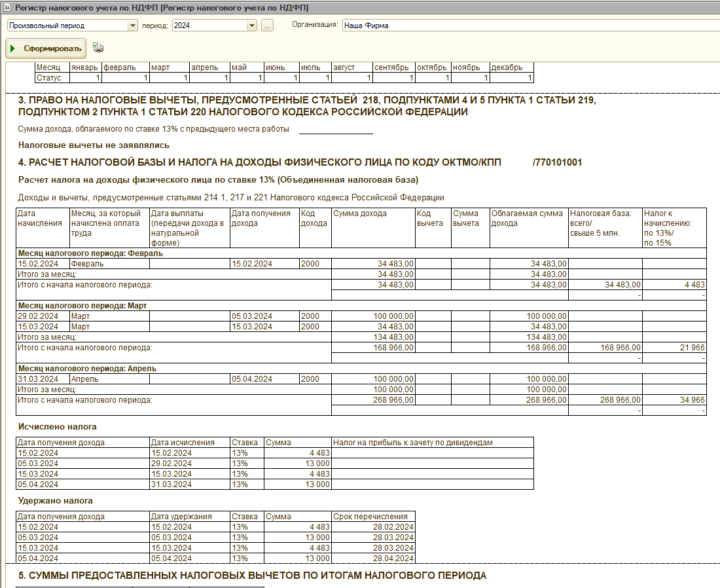
Task: Click the window icon in the title bar
Action: [7, 7]
